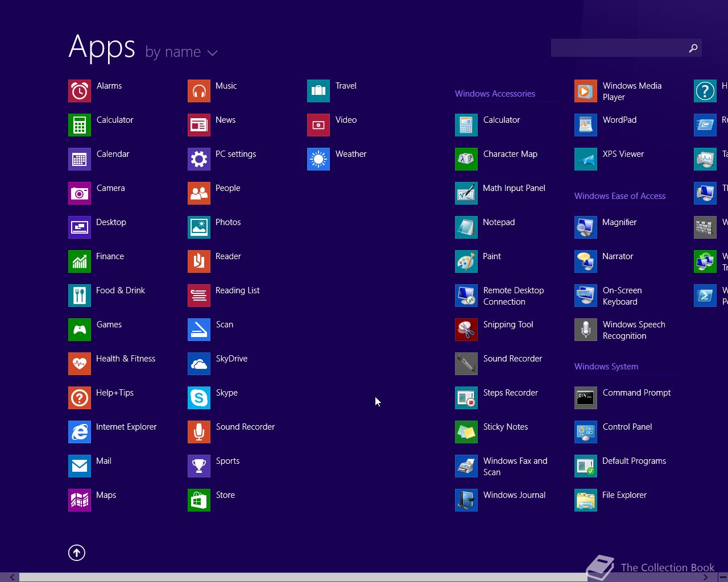This screenshot has width=728, height=582.
Task: Open the PC settings gear icon
Action: pyautogui.click(x=199, y=159)
